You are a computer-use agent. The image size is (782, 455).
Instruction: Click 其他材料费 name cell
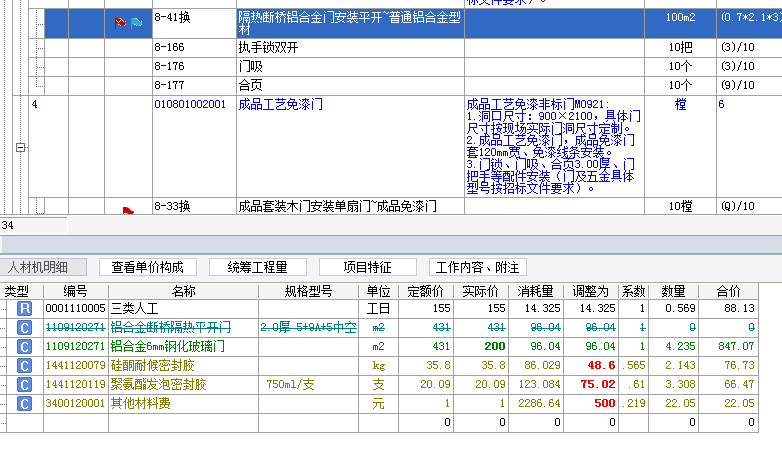coord(184,404)
